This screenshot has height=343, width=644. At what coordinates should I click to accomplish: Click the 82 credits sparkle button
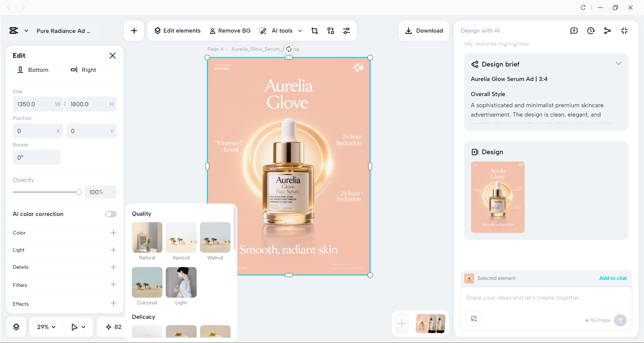(113, 327)
